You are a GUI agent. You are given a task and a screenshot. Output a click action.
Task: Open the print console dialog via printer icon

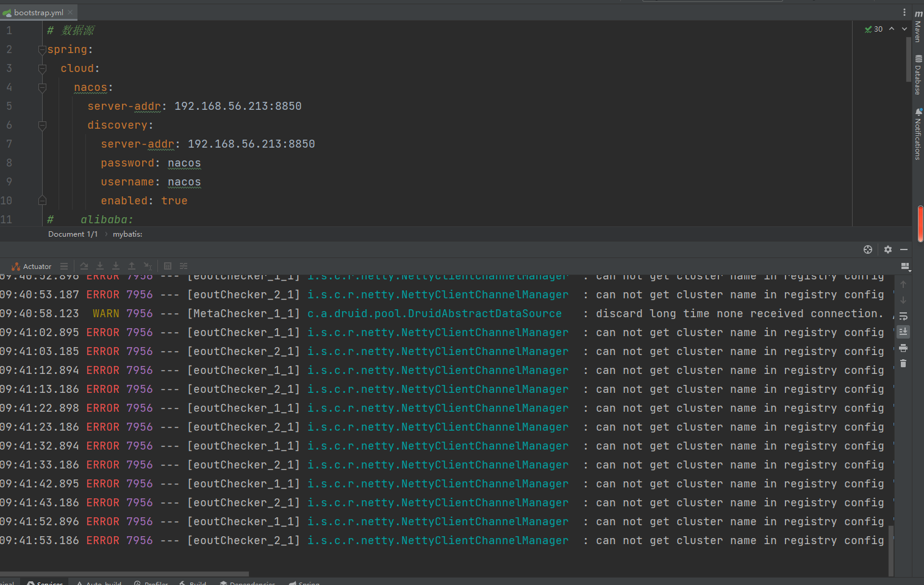903,348
